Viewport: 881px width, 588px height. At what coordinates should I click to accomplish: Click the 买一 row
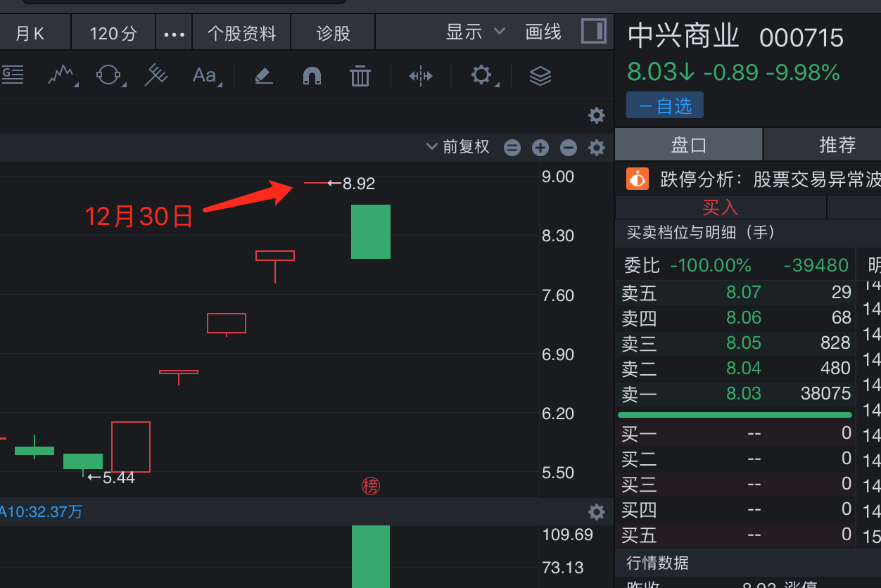click(736, 434)
